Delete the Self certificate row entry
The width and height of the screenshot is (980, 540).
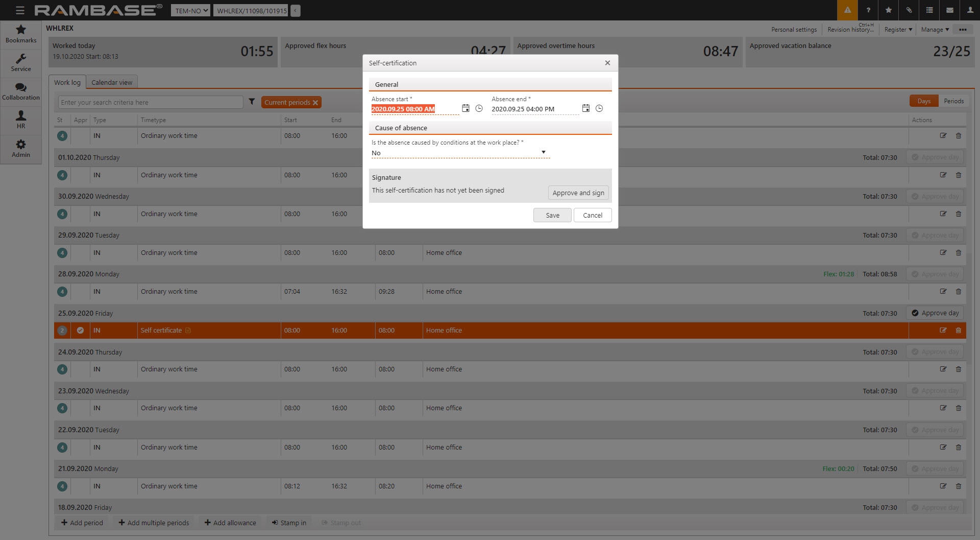point(959,331)
